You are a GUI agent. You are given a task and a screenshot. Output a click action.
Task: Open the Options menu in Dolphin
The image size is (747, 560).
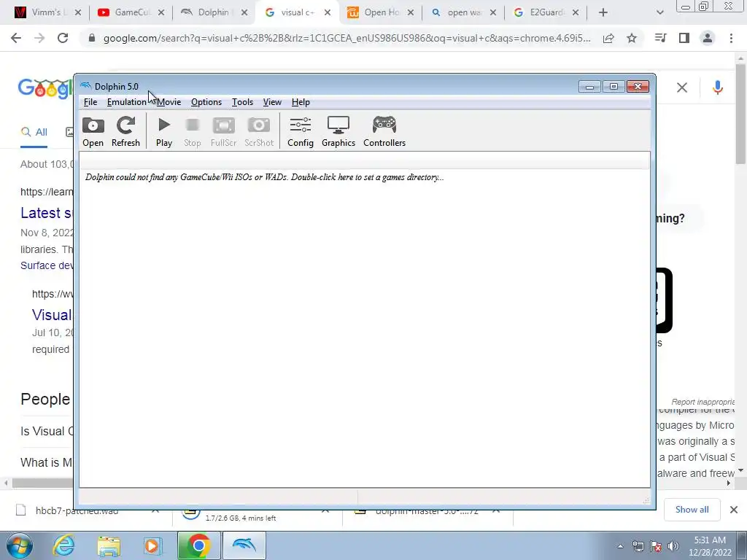(206, 102)
